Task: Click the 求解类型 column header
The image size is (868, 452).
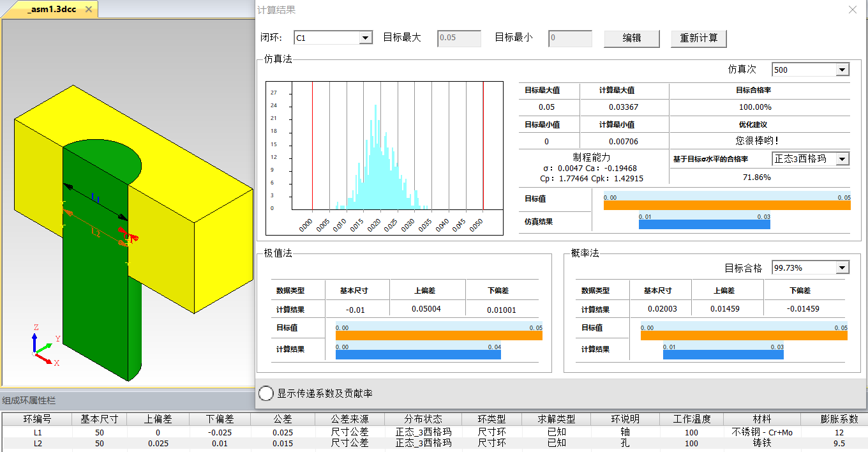Action: (x=557, y=419)
